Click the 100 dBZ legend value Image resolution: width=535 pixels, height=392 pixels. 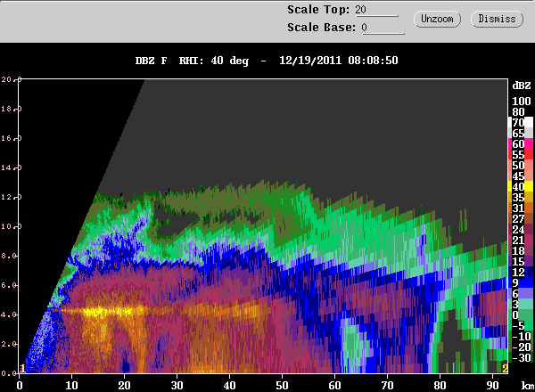click(x=522, y=102)
